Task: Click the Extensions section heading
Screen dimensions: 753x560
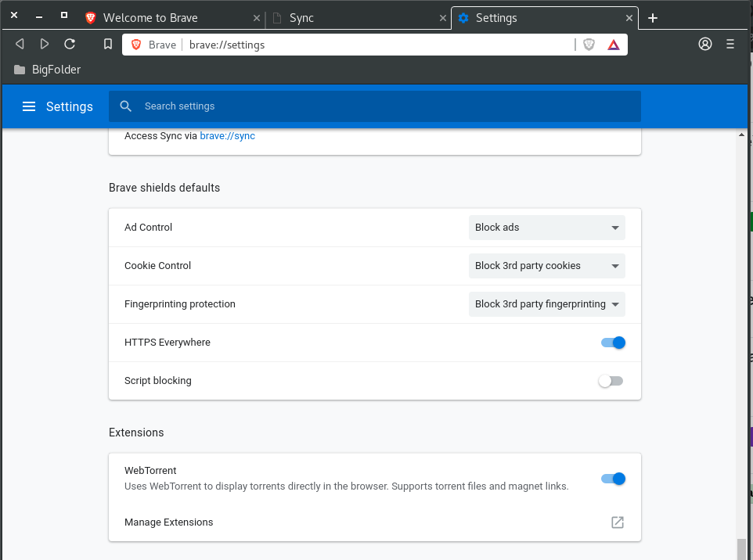Action: click(x=136, y=433)
